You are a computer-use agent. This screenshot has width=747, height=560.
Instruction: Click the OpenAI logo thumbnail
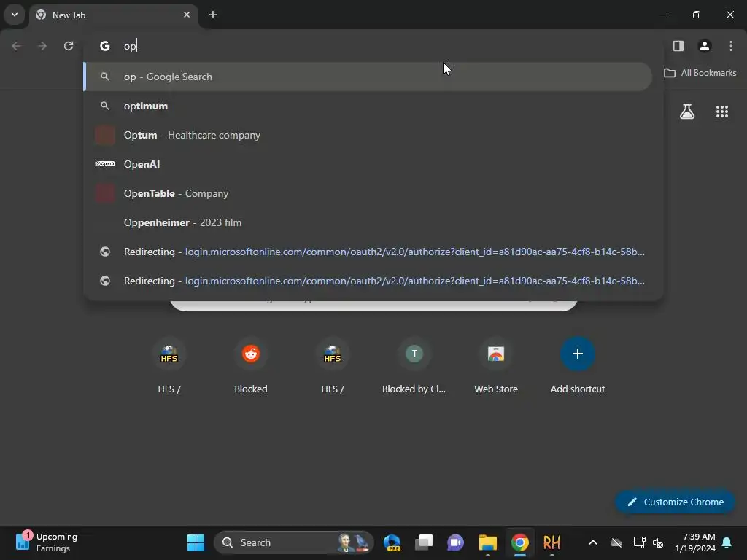[x=105, y=164]
